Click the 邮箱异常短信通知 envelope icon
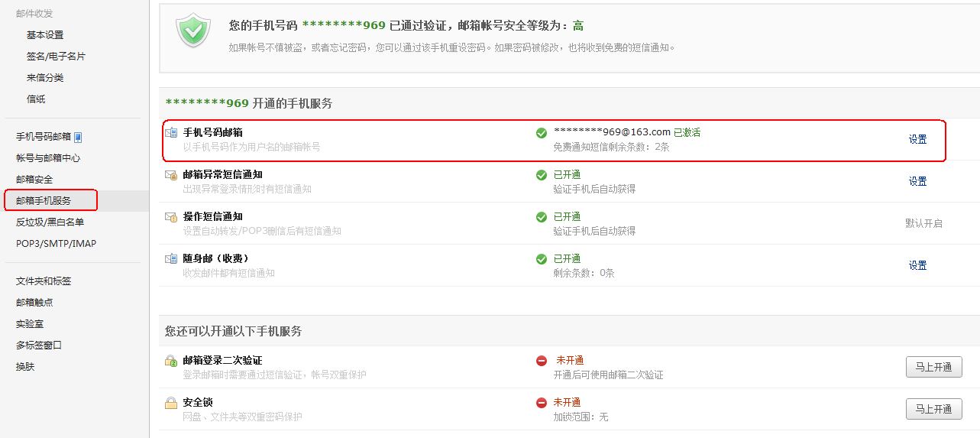The image size is (980, 438). click(x=171, y=175)
